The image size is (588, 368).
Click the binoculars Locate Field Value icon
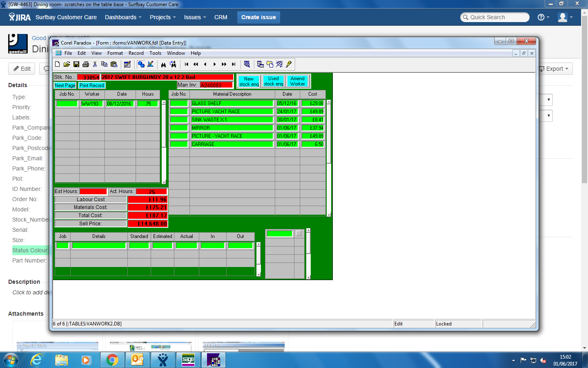163,64
